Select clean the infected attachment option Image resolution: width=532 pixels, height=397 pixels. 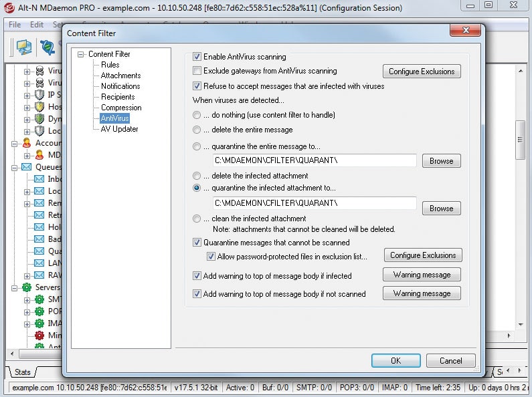[x=197, y=219]
